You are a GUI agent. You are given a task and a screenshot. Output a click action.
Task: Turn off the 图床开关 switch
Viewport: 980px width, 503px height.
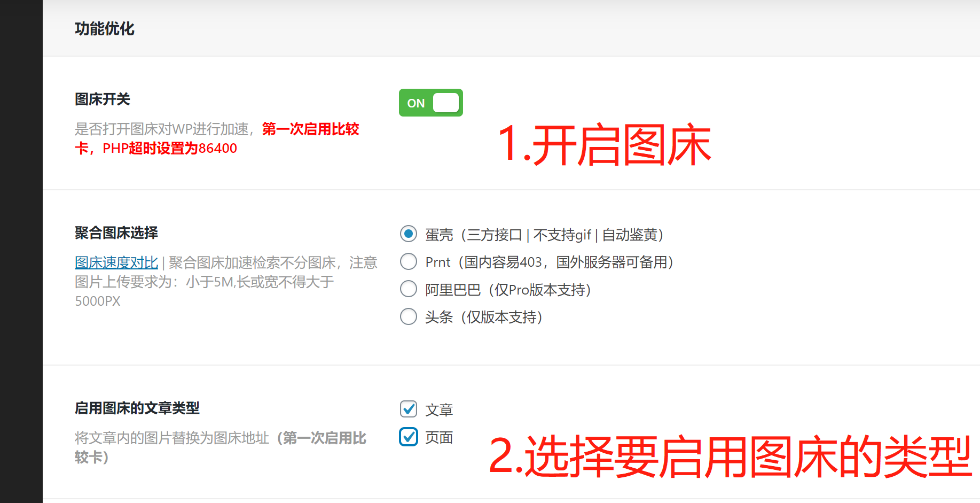click(430, 103)
